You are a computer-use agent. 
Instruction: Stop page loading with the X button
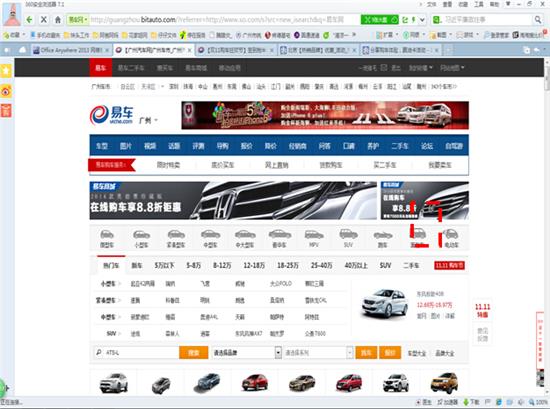(44, 20)
